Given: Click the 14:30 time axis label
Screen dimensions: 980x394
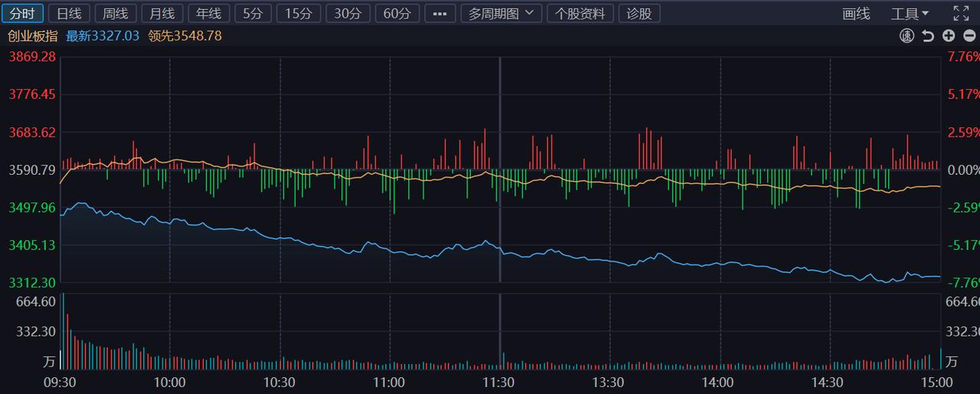Looking at the screenshot, I should click(x=828, y=382).
